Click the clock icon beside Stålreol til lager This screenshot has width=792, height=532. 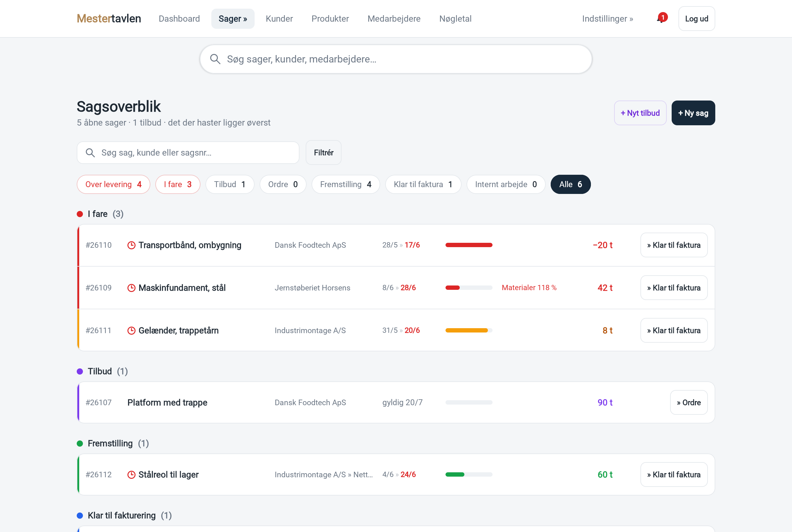(131, 475)
